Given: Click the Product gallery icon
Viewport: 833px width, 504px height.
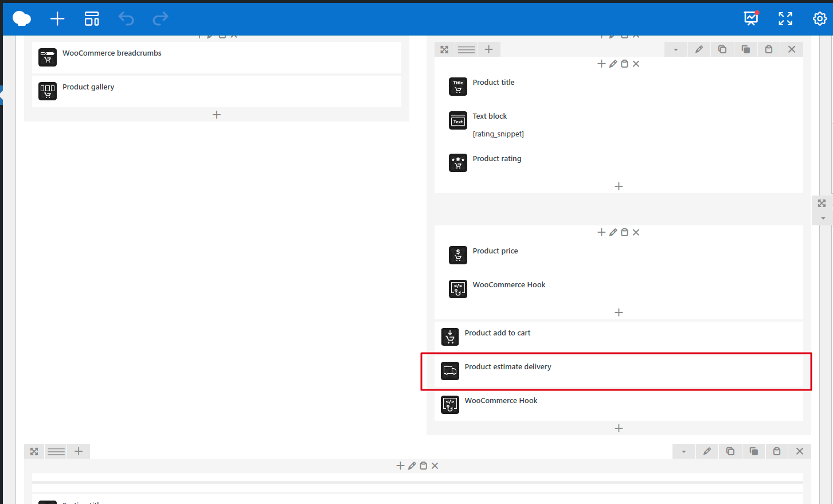Looking at the screenshot, I should 48,91.
